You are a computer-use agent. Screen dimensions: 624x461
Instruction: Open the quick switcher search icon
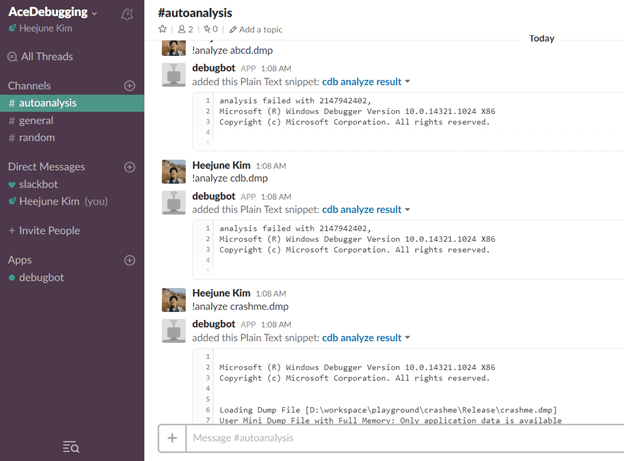(71, 446)
